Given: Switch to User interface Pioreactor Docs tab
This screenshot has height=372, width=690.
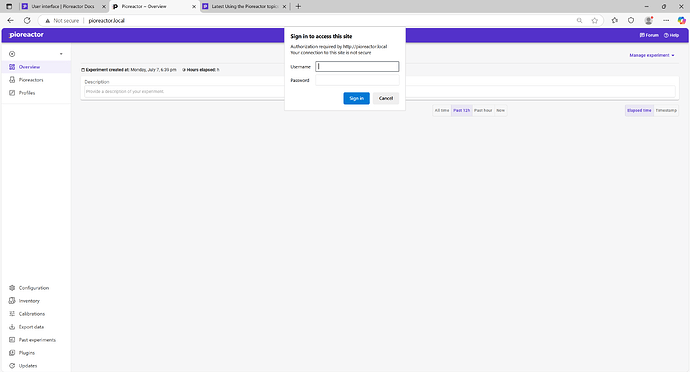Looking at the screenshot, I should point(64,7).
